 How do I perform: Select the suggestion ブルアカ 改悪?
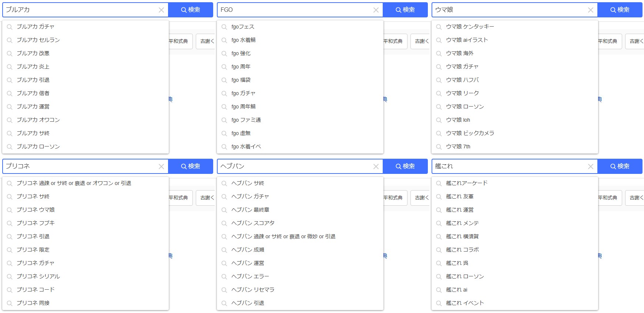tap(85, 53)
